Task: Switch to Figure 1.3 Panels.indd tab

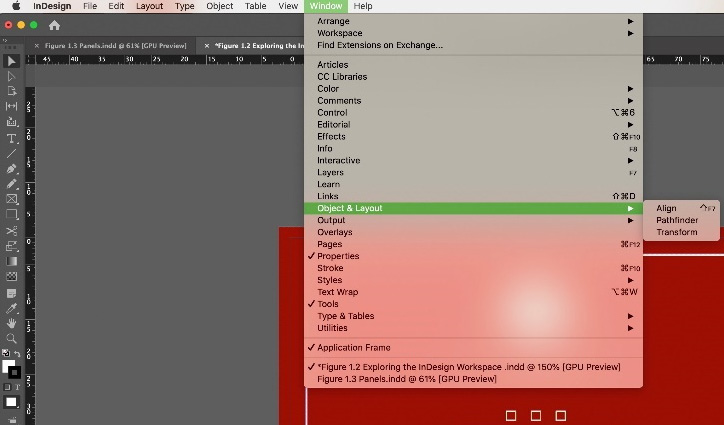Action: point(115,46)
